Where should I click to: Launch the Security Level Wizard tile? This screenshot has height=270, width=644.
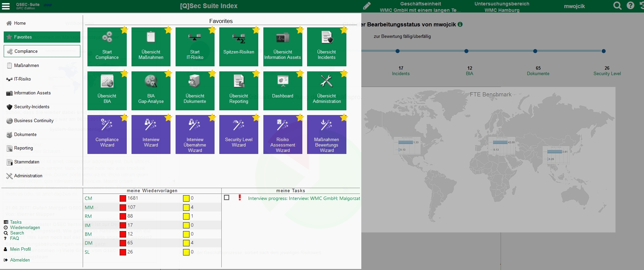click(239, 135)
